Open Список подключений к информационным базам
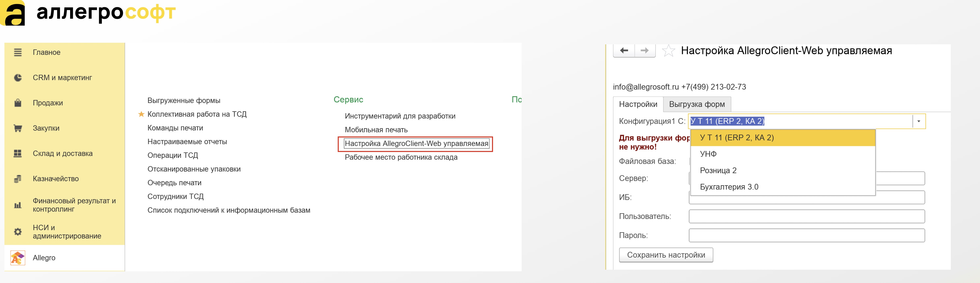Viewport: 980px width, 283px height. coord(229,210)
